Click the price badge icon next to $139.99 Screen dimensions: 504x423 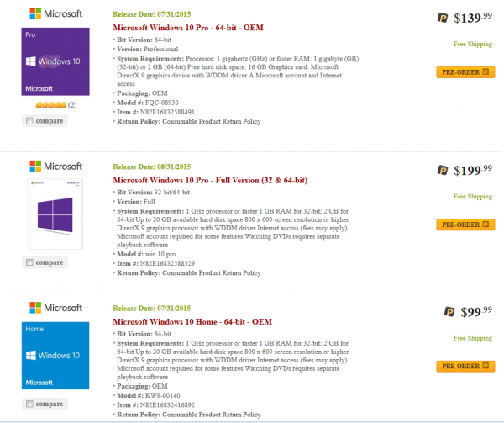(x=443, y=17)
